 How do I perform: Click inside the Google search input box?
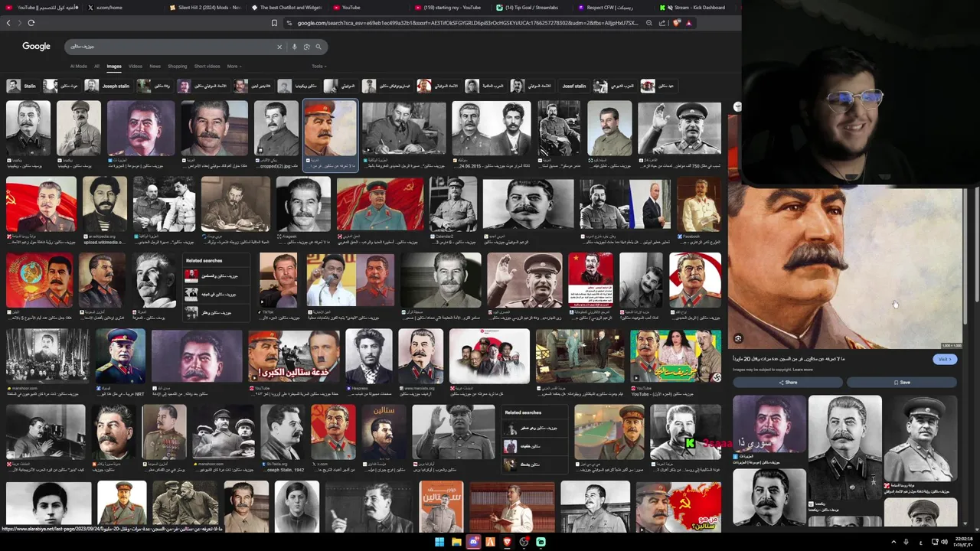172,47
